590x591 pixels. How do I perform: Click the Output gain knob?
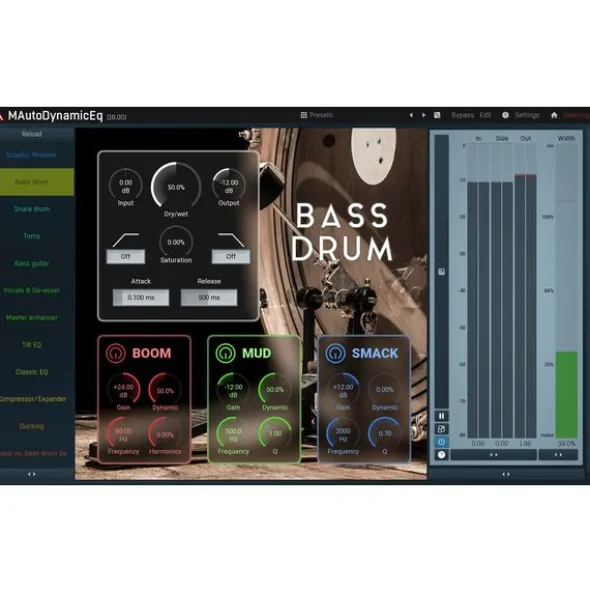tap(229, 186)
